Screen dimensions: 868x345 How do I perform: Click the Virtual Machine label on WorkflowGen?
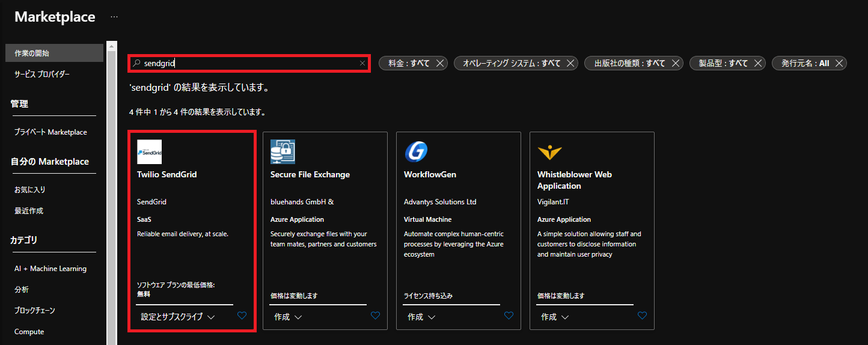click(427, 219)
